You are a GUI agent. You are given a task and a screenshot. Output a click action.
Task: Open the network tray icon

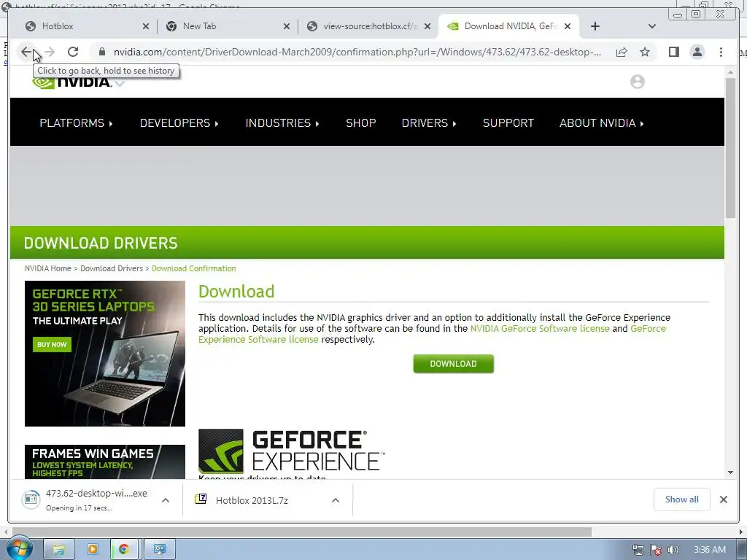coord(638,550)
